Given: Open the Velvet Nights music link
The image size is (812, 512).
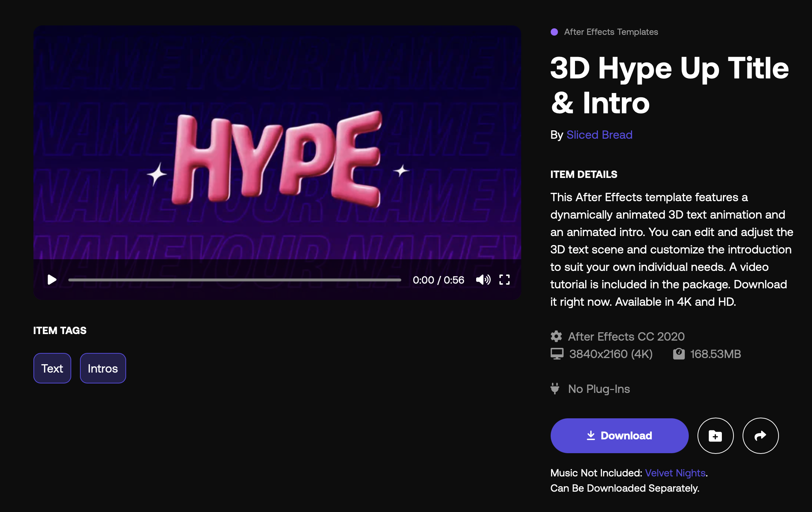Looking at the screenshot, I should point(675,473).
